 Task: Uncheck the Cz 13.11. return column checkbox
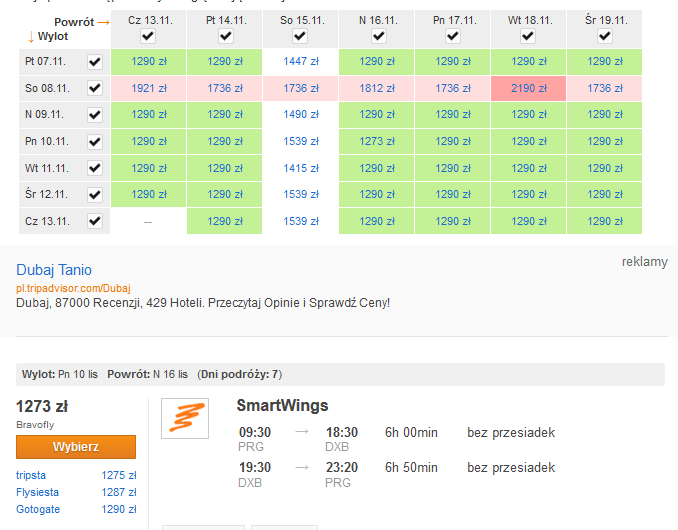[148, 36]
